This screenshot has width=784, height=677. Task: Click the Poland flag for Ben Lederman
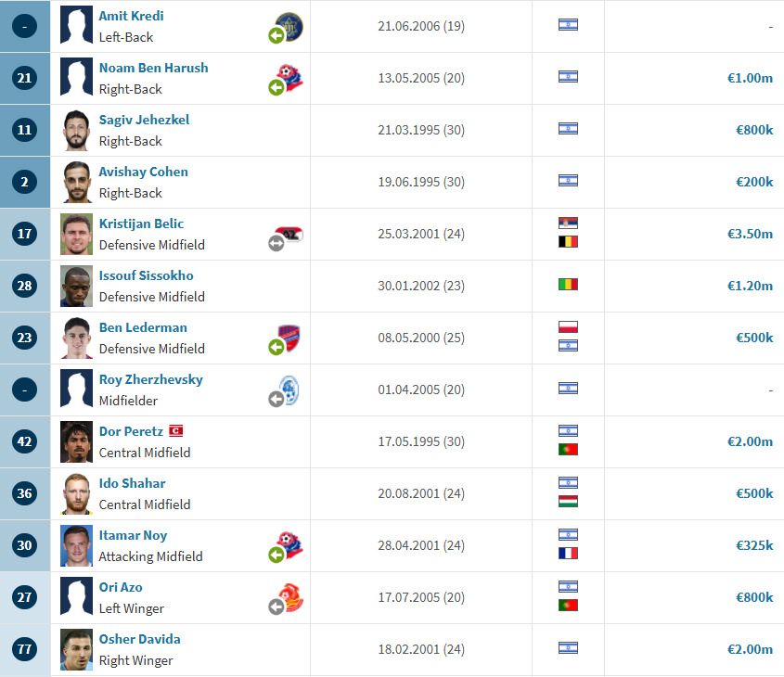click(x=568, y=326)
